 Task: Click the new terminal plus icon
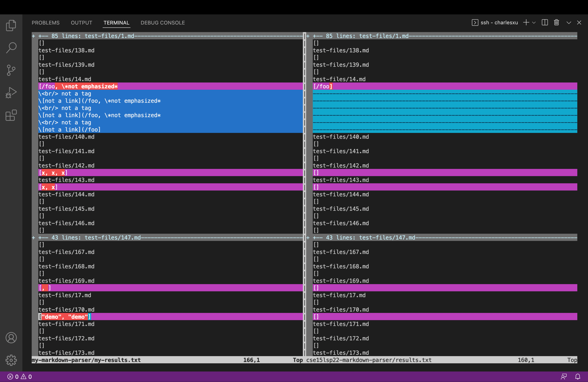[x=526, y=23]
